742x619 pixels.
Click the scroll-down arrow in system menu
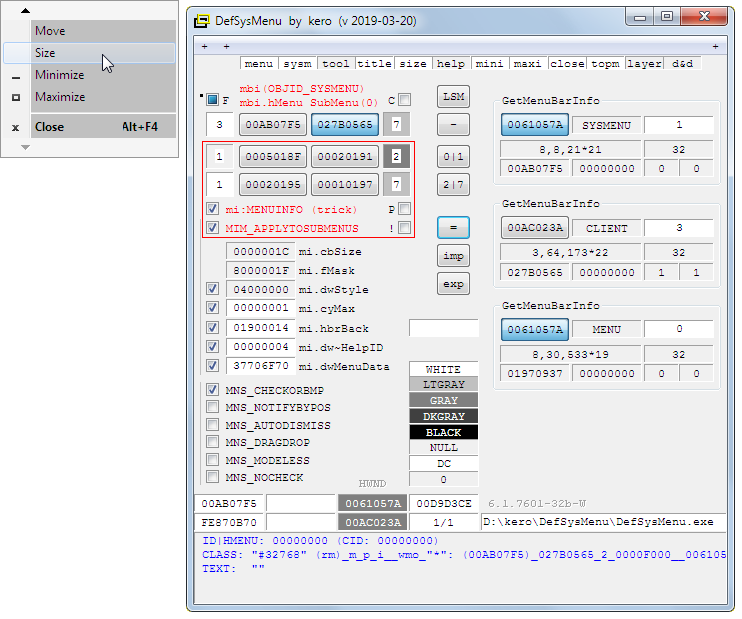pyautogui.click(x=26, y=147)
